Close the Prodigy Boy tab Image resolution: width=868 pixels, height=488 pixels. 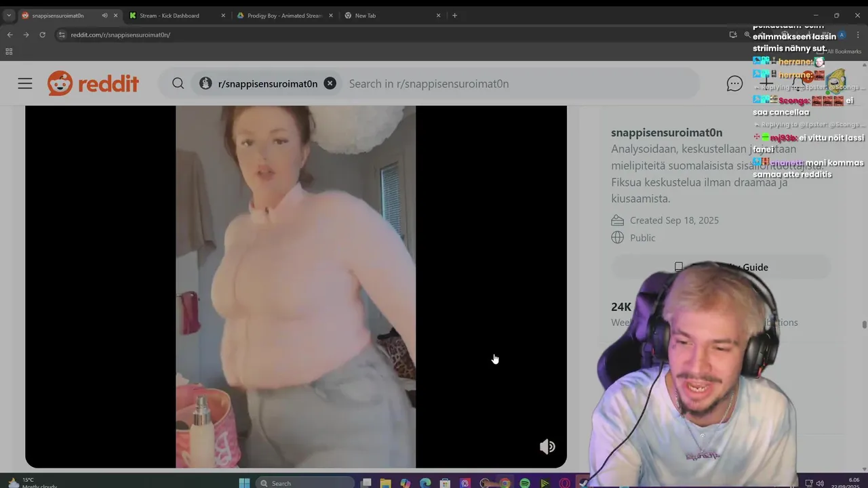[x=331, y=16]
